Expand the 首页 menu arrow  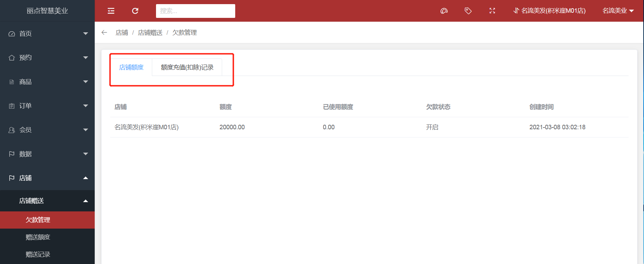point(86,34)
